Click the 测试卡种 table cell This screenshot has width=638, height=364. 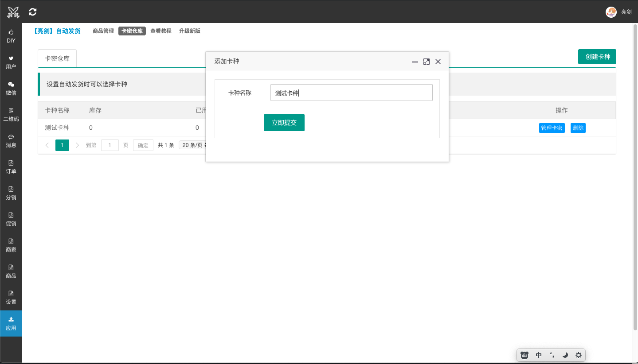[57, 128]
